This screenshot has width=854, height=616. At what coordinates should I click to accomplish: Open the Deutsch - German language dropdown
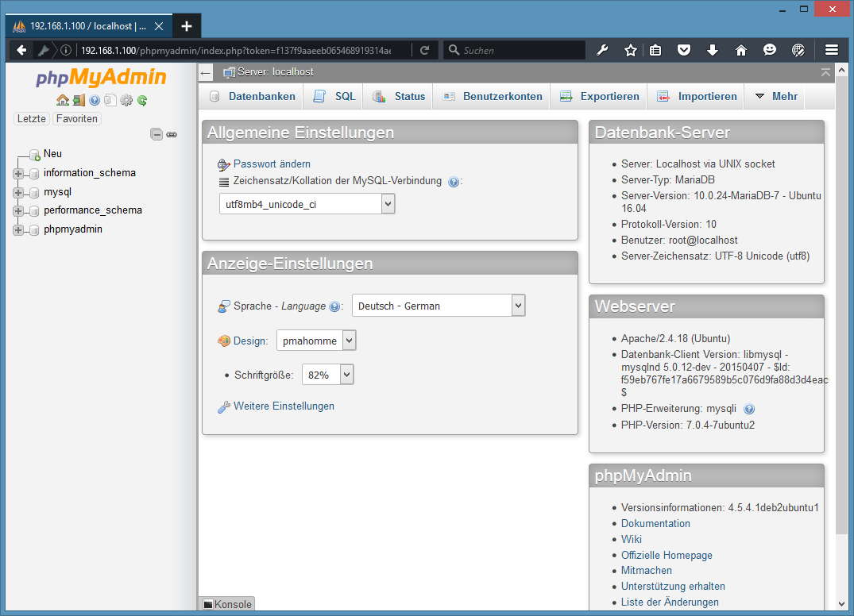(x=439, y=306)
